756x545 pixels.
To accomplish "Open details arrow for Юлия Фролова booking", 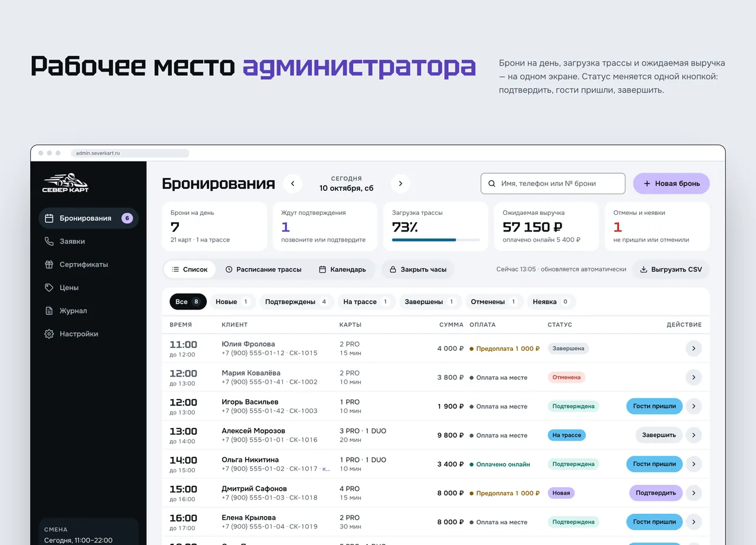I will (693, 348).
